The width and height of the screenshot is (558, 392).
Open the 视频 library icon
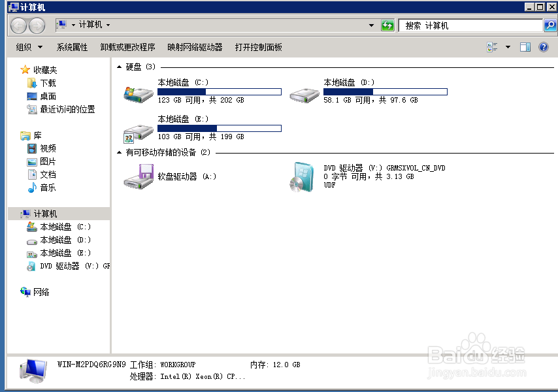point(32,148)
